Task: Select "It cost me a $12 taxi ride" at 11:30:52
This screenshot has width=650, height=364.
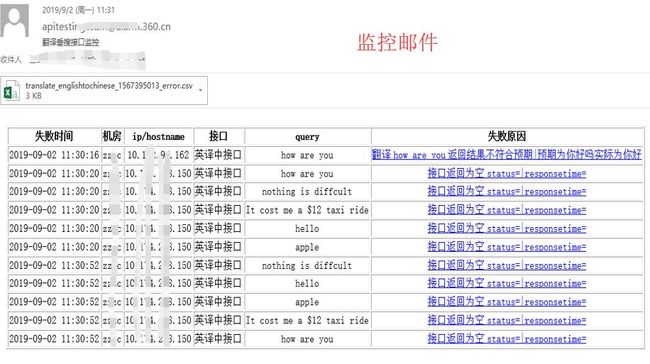Action: [x=307, y=320]
